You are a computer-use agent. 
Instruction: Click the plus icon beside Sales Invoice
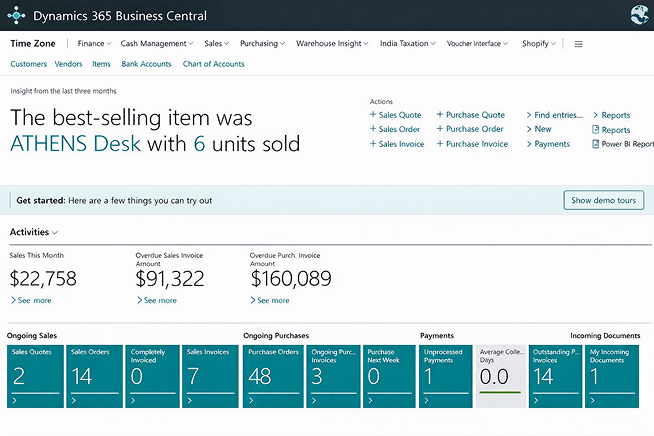point(373,144)
